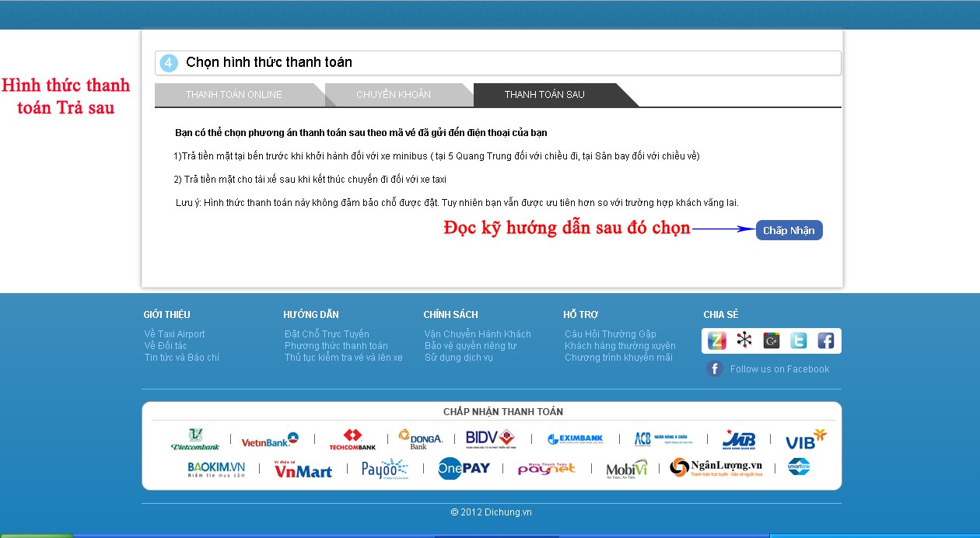This screenshot has height=538, width=980.
Task: Open the CHUYỂN KHOẢN tab
Action: [394, 95]
